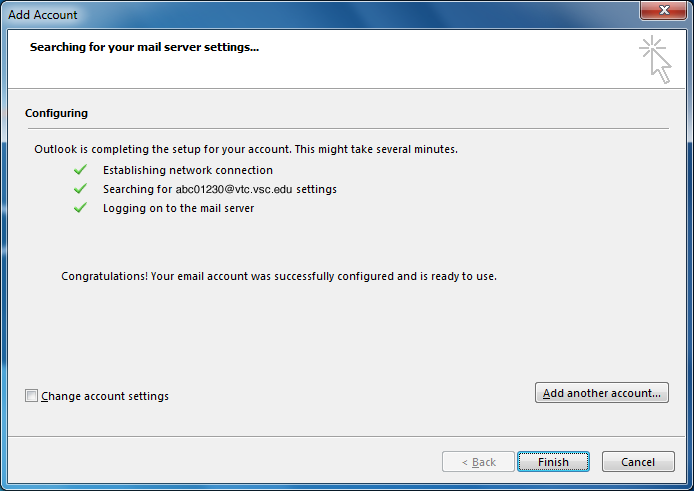Enable the Change account settings checkbox
This screenshot has width=694, height=491.
pyautogui.click(x=31, y=395)
